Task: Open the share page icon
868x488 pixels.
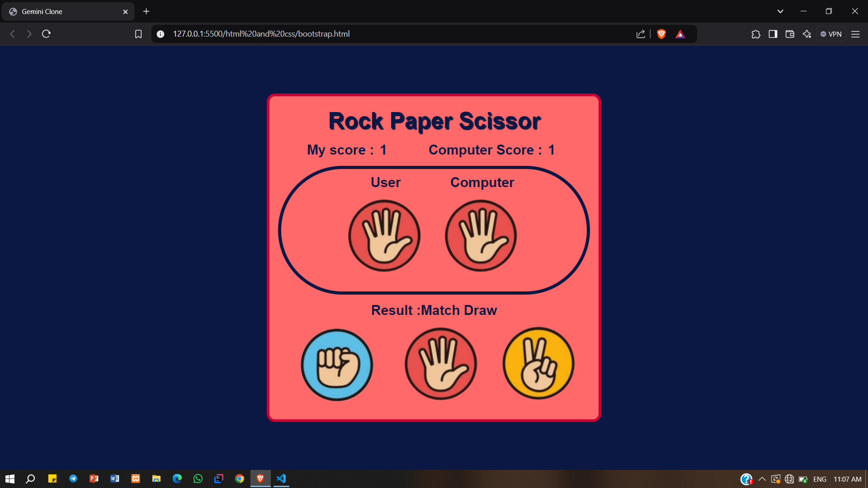Action: pos(641,34)
